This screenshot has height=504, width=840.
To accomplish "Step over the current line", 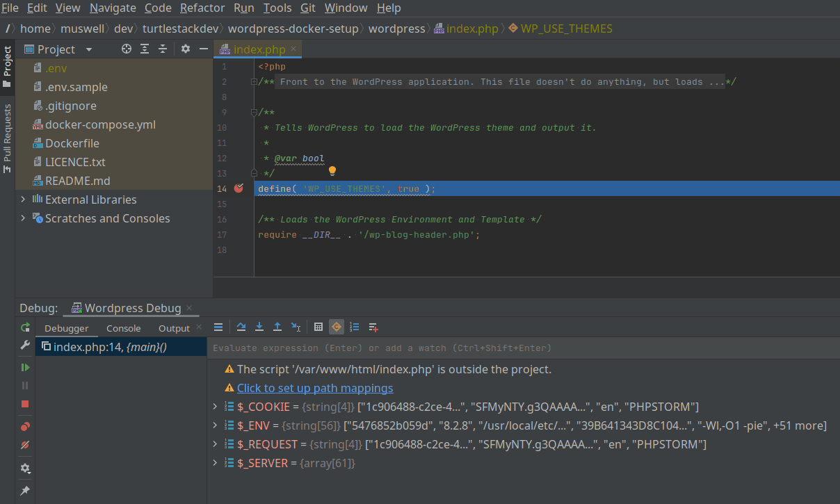I will click(x=241, y=327).
